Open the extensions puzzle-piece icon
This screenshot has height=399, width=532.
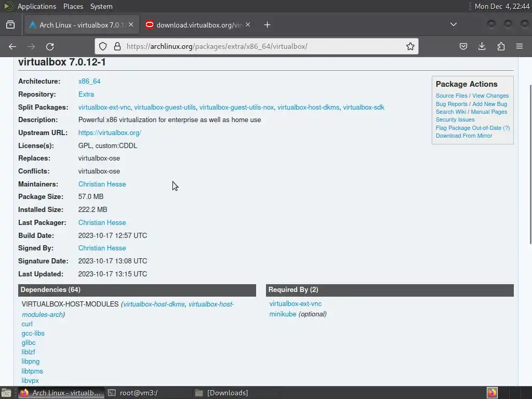[501, 46]
